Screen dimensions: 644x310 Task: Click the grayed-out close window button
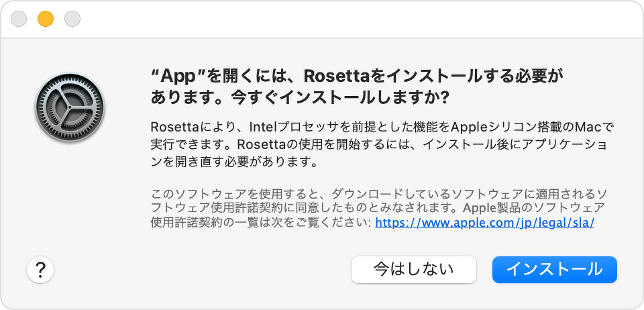point(19,19)
